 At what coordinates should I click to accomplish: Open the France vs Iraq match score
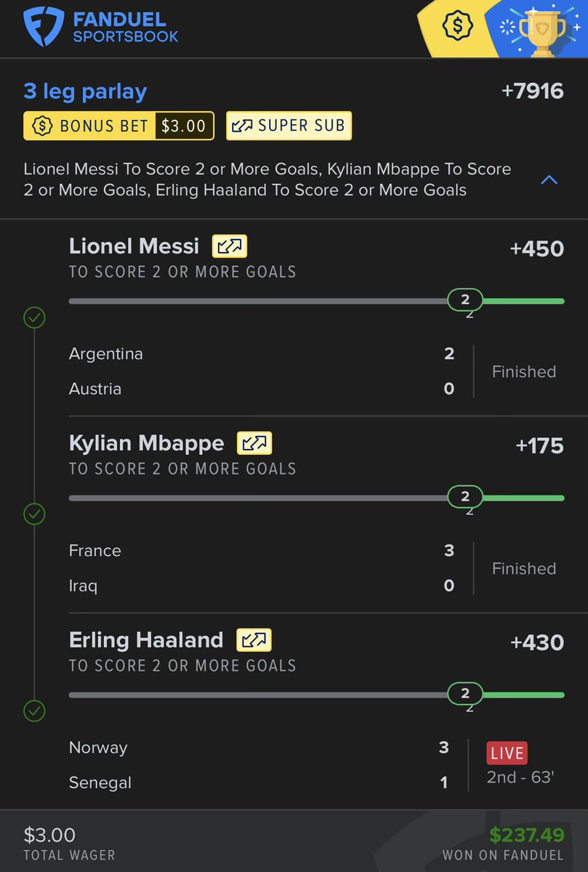313,568
